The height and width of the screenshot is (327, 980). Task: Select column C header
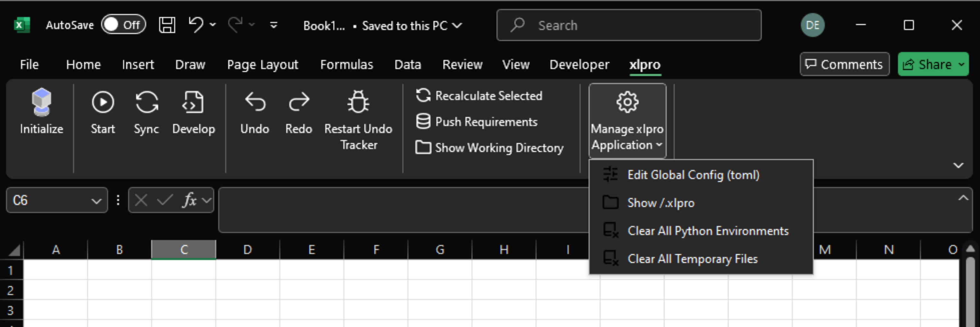pyautogui.click(x=184, y=250)
